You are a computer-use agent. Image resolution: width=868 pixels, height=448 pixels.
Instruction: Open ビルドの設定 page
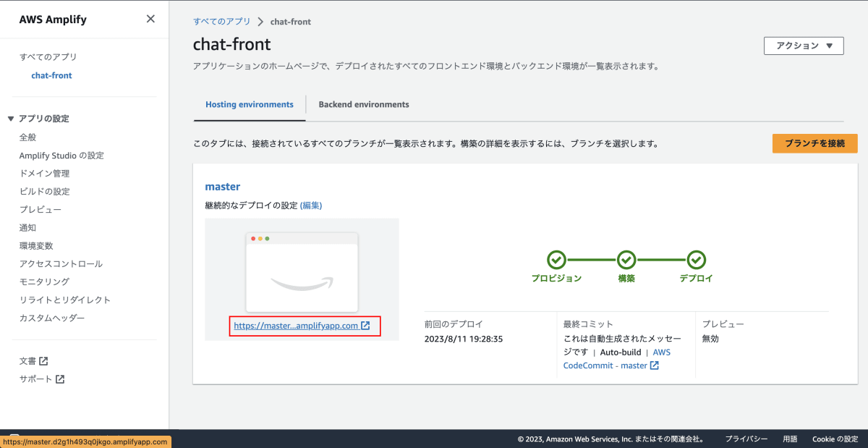(44, 192)
